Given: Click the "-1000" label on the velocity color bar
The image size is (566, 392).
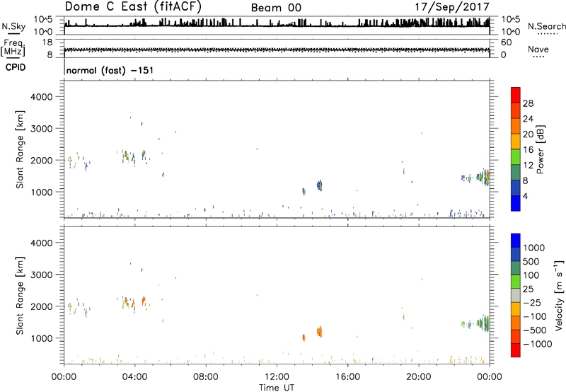Looking at the screenshot, I should [x=538, y=344].
